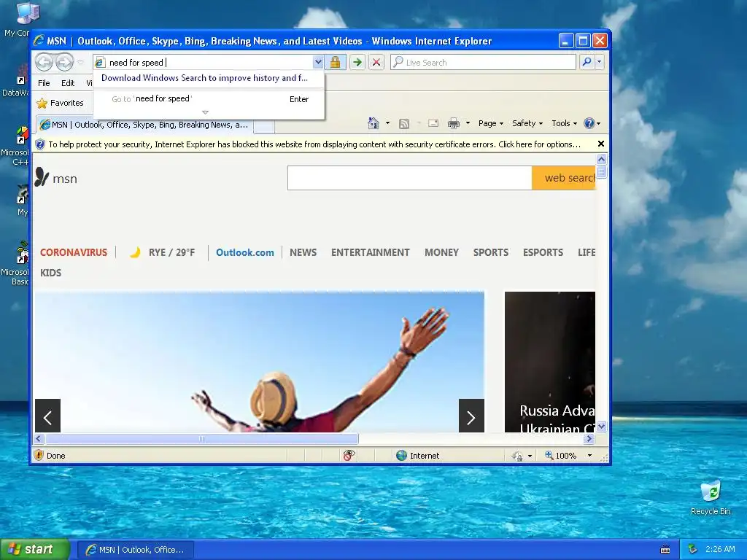Click the Windows start button
747x560 pixels.
34,550
